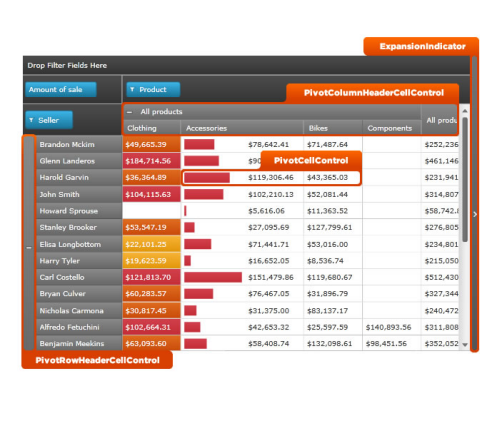Click the scroll up arrow
Screen dimensions: 500x428
465,111
